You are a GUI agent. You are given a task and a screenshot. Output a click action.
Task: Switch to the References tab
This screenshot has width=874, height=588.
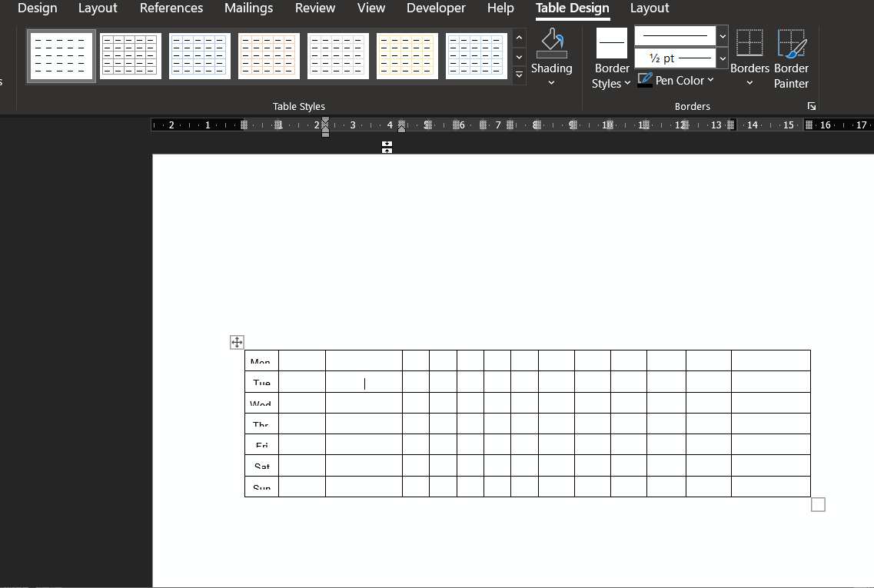(x=171, y=8)
